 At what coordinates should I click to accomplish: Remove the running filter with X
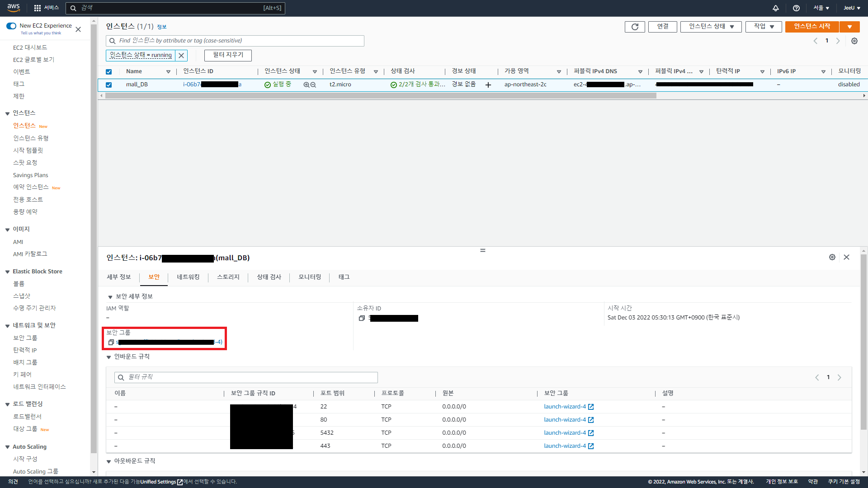[x=181, y=56]
